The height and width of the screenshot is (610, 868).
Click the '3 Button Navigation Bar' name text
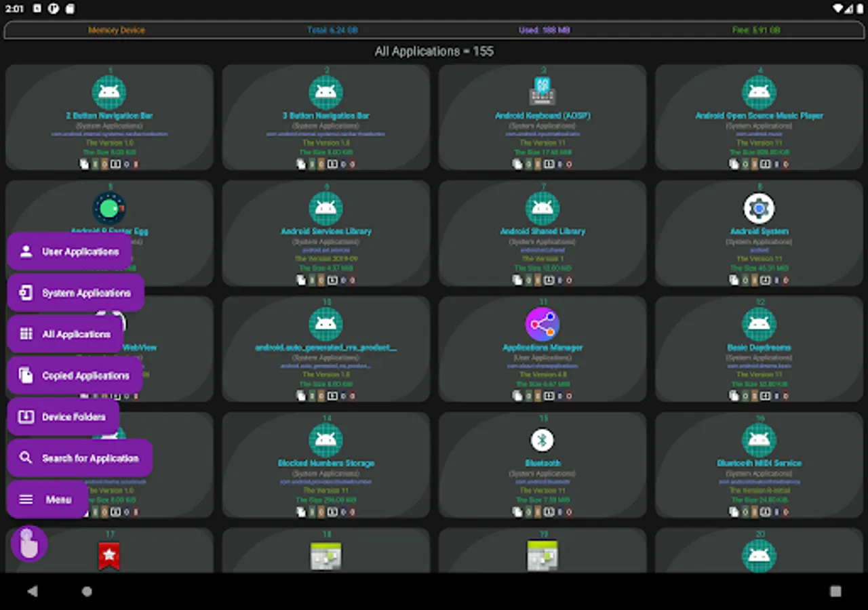tap(326, 116)
